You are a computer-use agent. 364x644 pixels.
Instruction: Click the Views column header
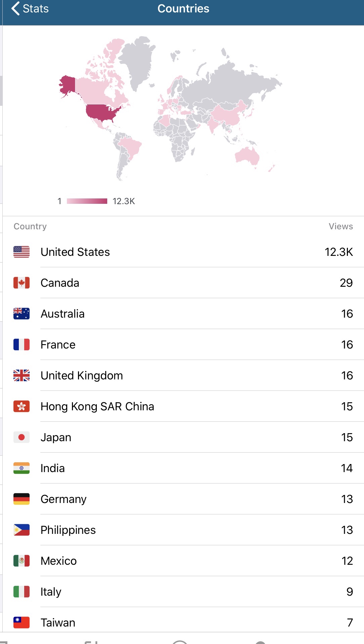click(340, 226)
